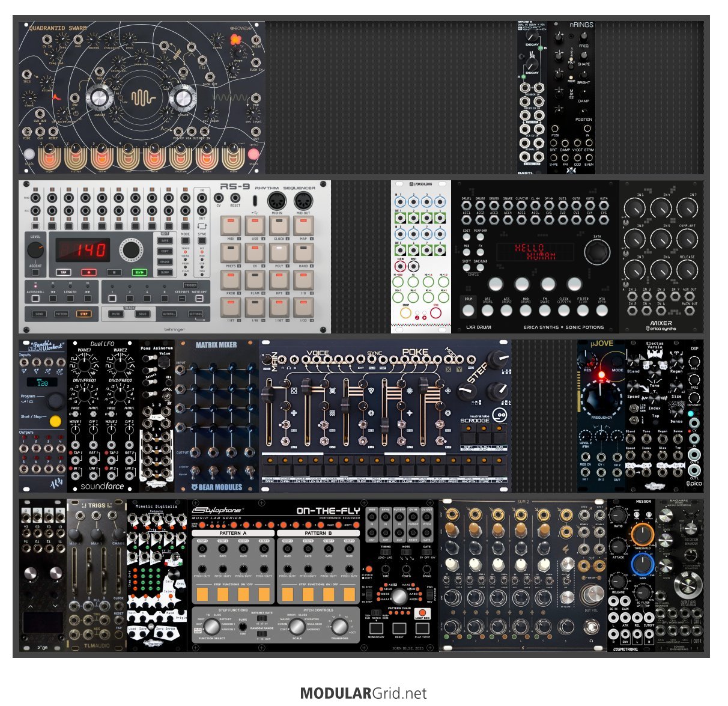Viewport: 728px width, 706px height.
Task: Click the RS-9 TRIGGER button
Action: [190, 285]
